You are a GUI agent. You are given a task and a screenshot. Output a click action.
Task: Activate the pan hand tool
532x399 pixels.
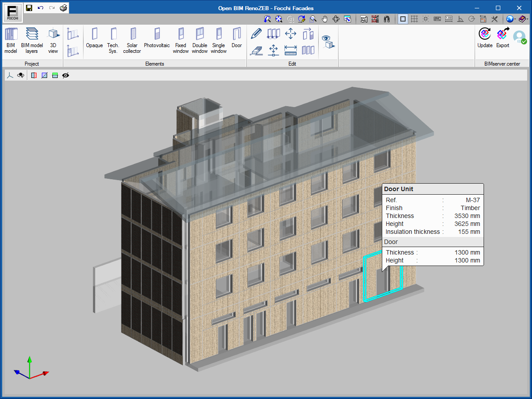(x=325, y=19)
